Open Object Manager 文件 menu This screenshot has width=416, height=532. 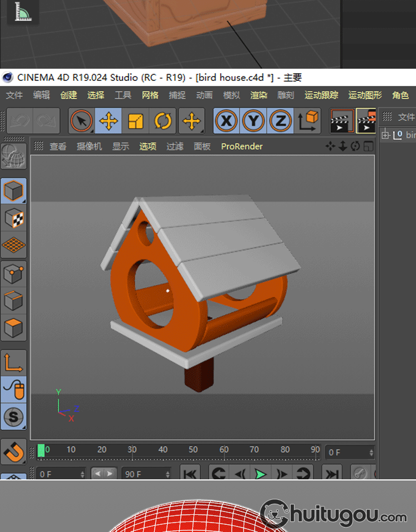(406, 117)
